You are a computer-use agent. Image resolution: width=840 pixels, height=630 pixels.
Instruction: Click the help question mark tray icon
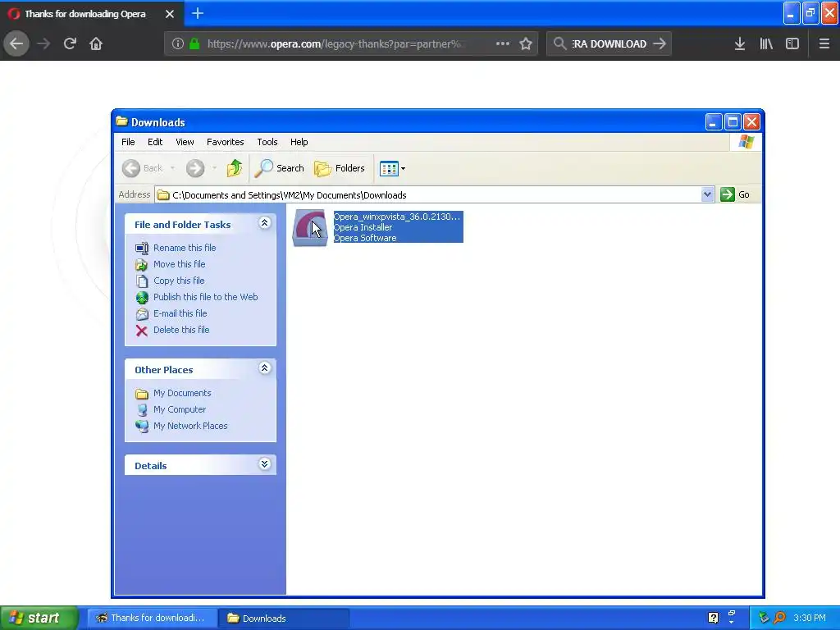pyautogui.click(x=713, y=618)
